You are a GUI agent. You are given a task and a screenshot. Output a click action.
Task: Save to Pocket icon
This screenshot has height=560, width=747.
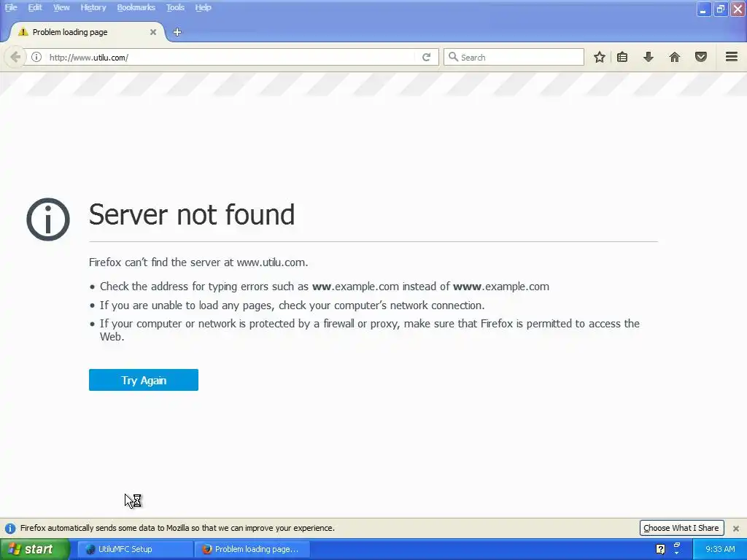click(701, 57)
